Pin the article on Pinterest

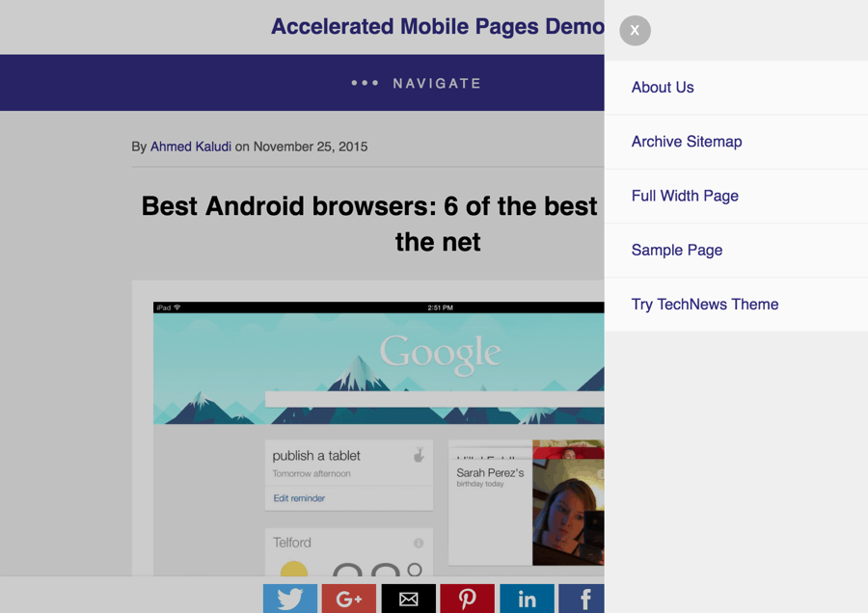pos(467,599)
